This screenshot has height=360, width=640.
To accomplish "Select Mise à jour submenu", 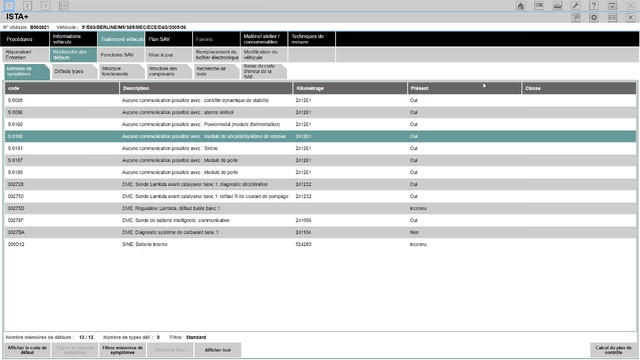I will pos(169,55).
